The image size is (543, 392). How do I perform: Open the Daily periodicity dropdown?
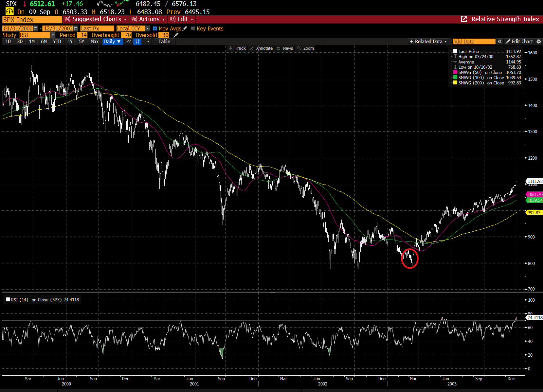112,42
